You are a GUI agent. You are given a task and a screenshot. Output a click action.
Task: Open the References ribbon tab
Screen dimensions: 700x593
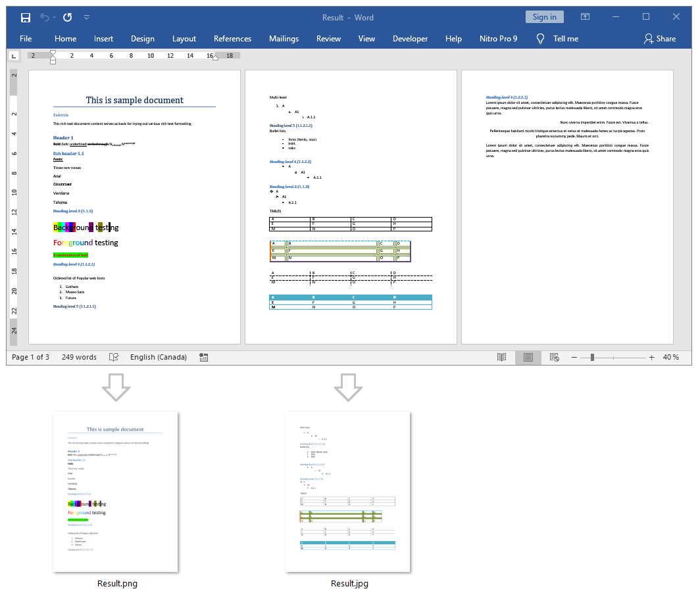[x=232, y=39]
